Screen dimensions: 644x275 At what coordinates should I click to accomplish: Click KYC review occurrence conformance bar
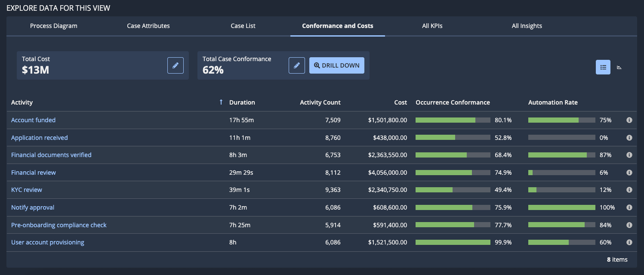pos(453,190)
